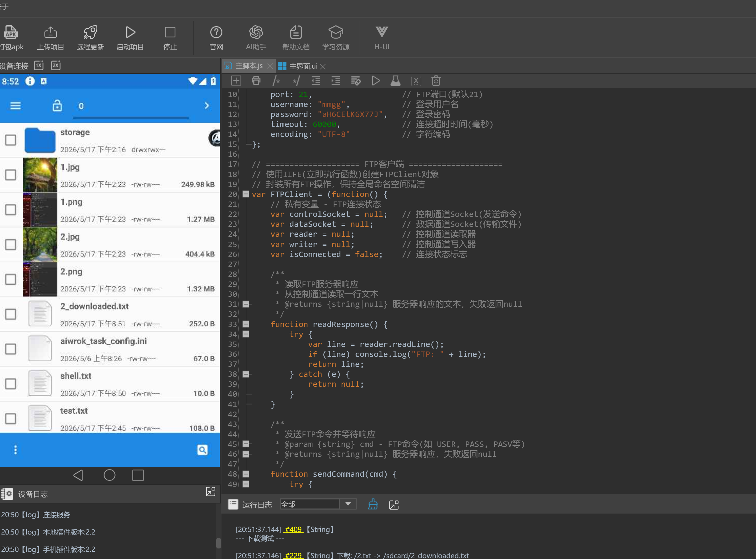Viewport: 756px width, 559px height.
Task: Tap the Android back navigation button
Action: click(79, 475)
